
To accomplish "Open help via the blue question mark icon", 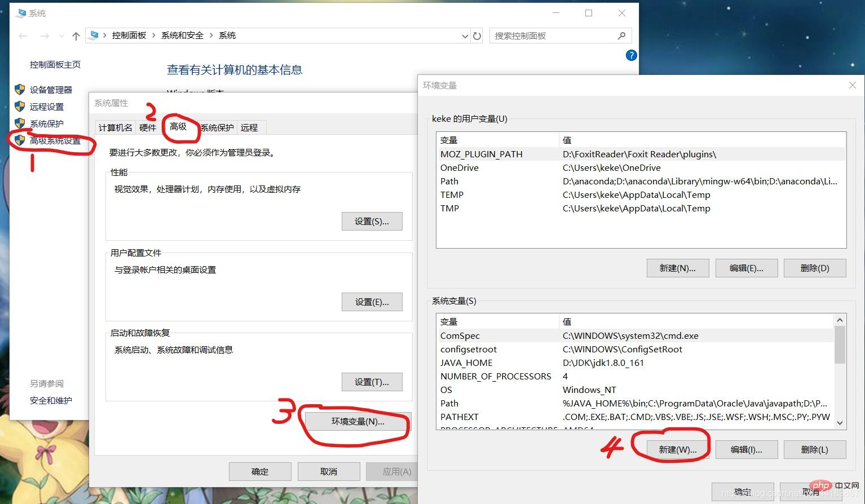I will click(x=631, y=55).
